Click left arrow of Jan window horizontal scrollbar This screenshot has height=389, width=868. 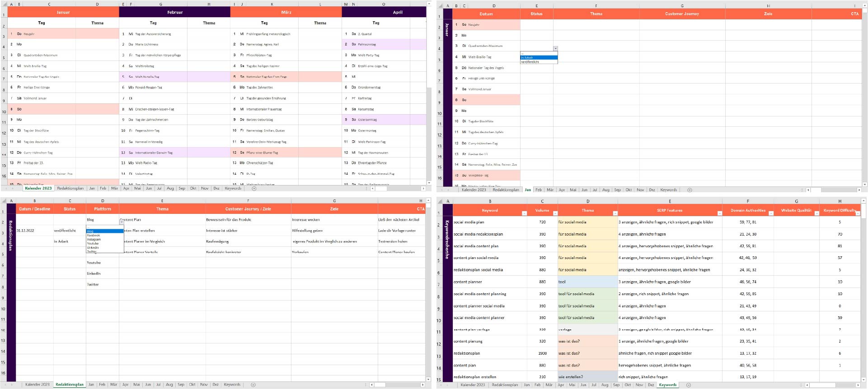[x=808, y=190]
